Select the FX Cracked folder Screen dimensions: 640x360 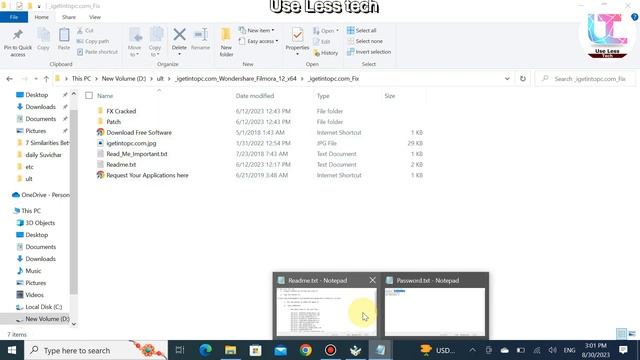[121, 111]
